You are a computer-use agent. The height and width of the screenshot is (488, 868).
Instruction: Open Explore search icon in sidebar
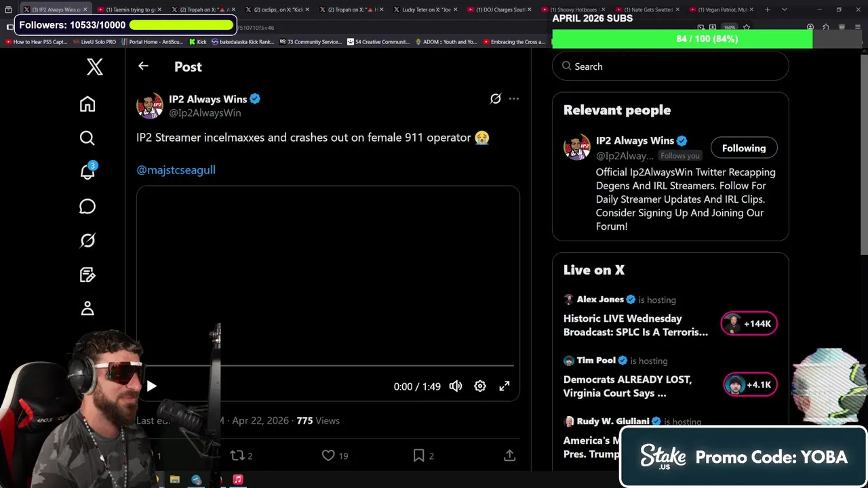coord(87,138)
